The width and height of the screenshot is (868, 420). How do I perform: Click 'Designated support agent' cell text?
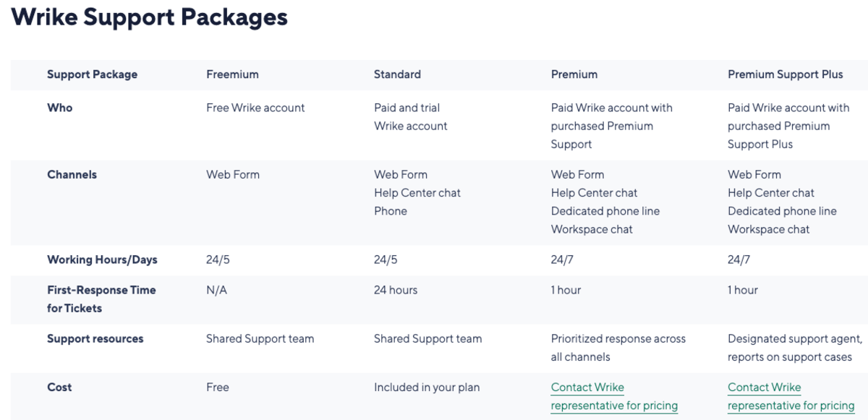pyautogui.click(x=793, y=338)
